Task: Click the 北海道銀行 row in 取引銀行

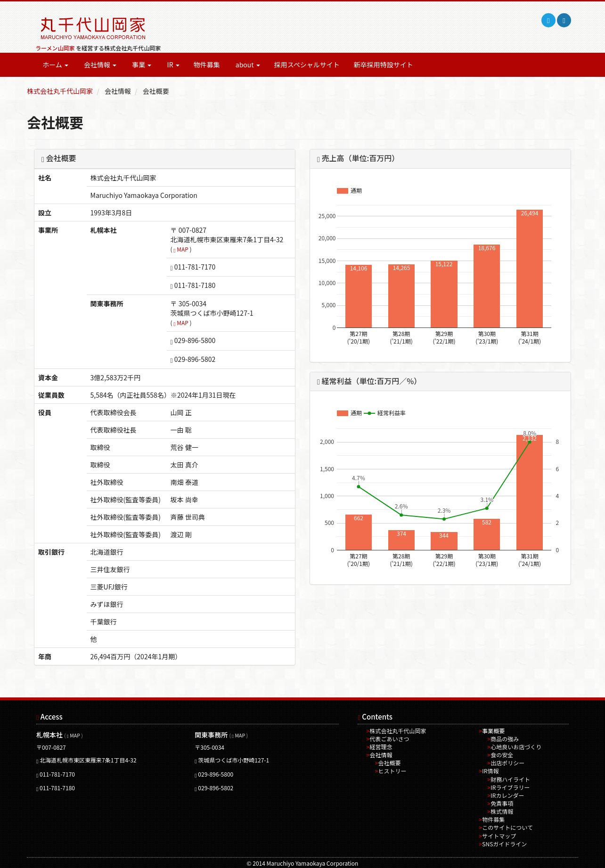Action: (191, 552)
